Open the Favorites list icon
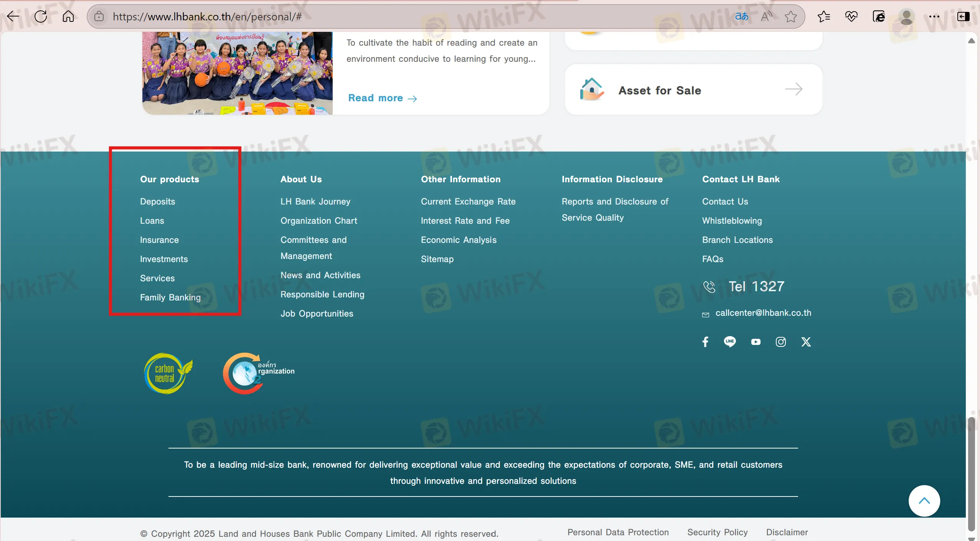 tap(823, 16)
